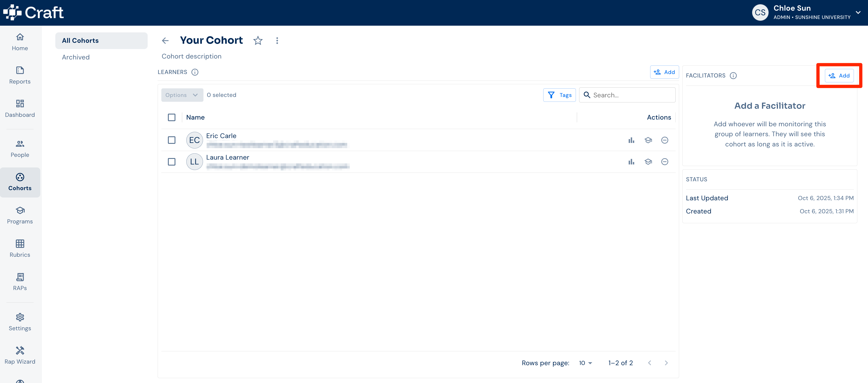Open People in the sidebar

(x=20, y=149)
